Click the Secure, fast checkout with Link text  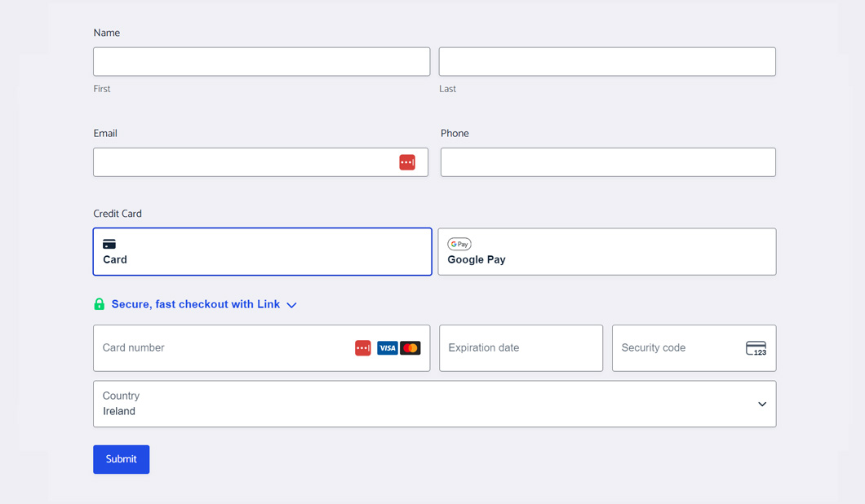tap(196, 304)
